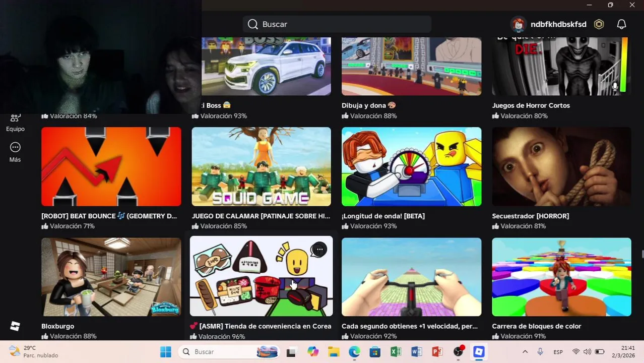The width and height of the screenshot is (644, 363).
Task: Open the Bloxburgo game thumbnail
Action: point(111,277)
